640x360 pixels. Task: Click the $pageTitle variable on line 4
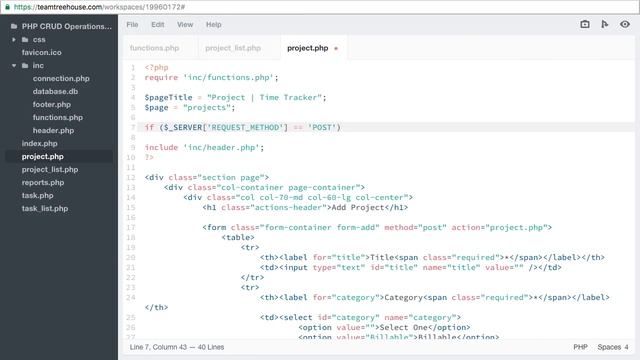point(168,98)
